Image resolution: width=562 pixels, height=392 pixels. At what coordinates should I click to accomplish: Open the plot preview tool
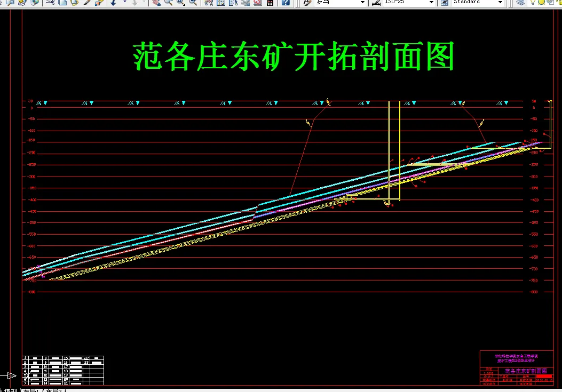pos(10,3)
